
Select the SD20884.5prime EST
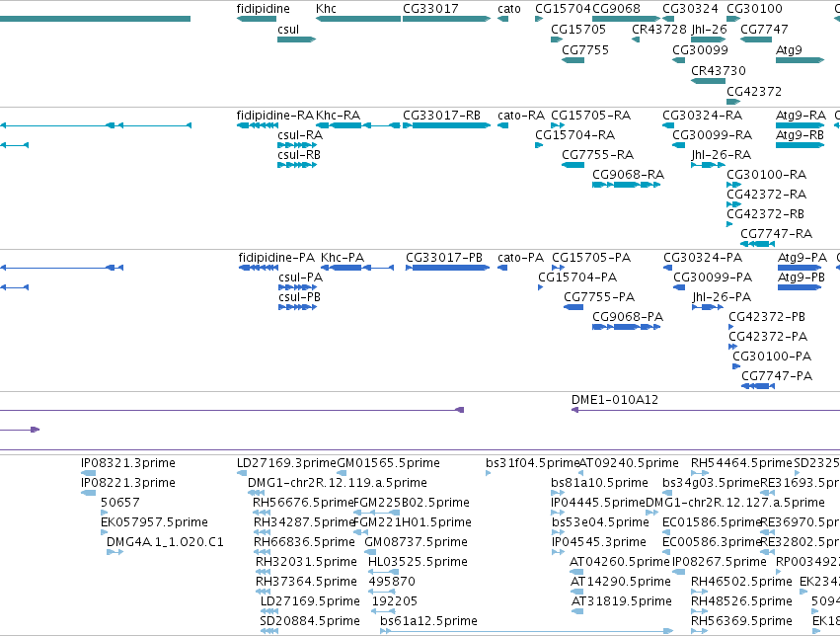268,632
